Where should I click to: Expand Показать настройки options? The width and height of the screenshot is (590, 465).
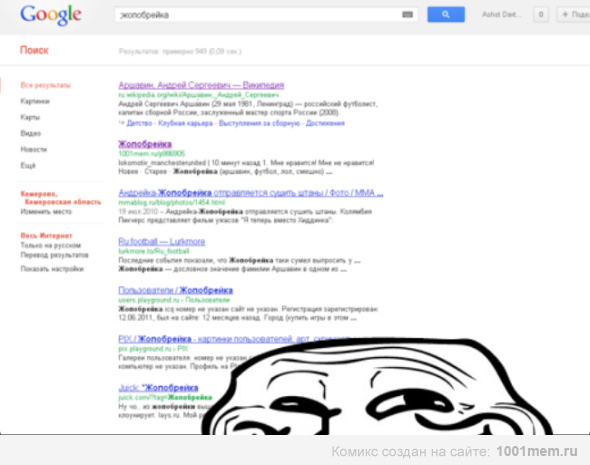(52, 269)
